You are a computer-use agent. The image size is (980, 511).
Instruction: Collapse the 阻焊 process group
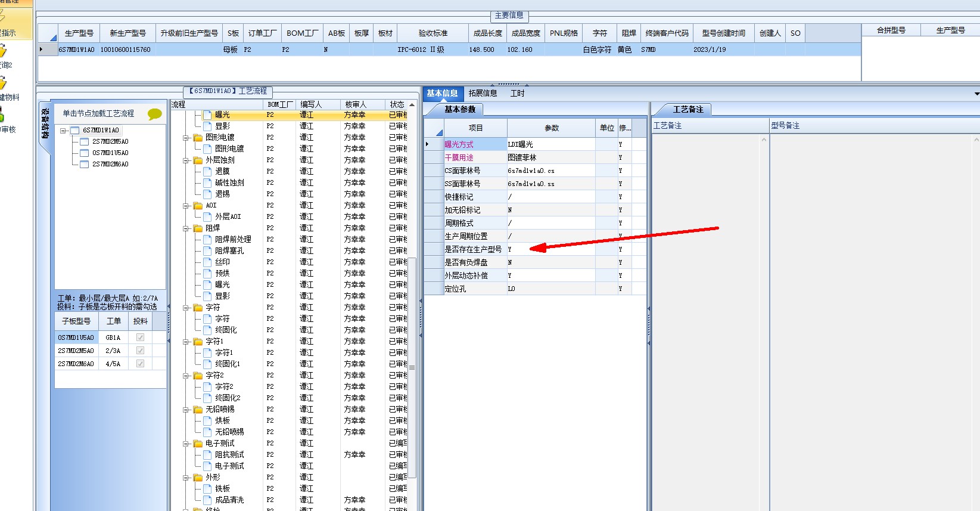pyautogui.click(x=186, y=228)
